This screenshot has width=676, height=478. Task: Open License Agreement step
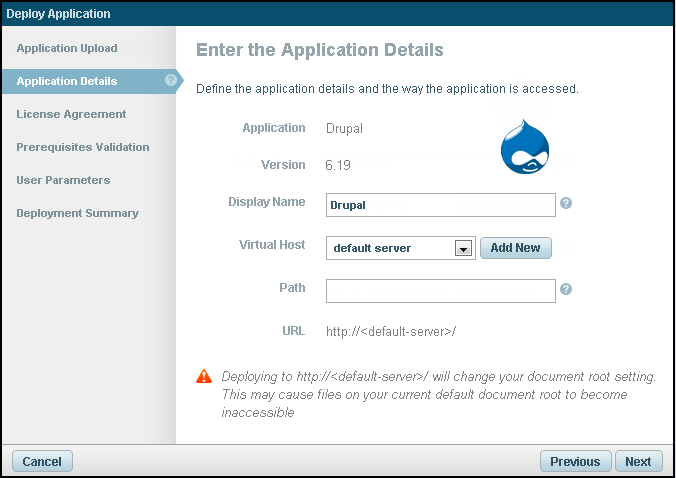click(x=71, y=114)
